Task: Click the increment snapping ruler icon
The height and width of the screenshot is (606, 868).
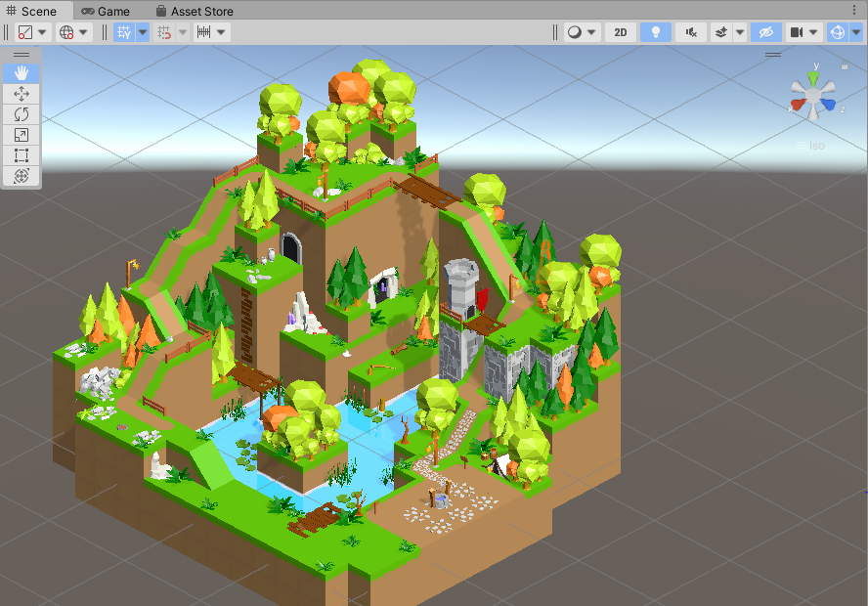Action: pyautogui.click(x=203, y=32)
